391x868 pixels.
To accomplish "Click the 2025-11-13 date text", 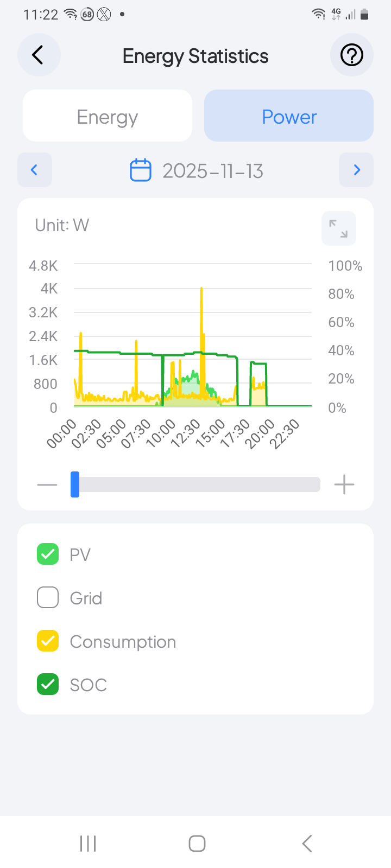I will click(213, 171).
